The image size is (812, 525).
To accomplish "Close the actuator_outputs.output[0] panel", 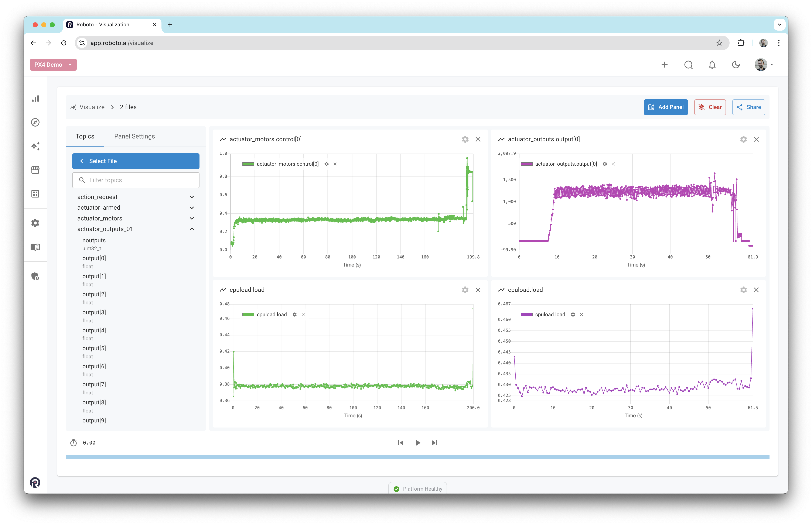I will (756, 140).
